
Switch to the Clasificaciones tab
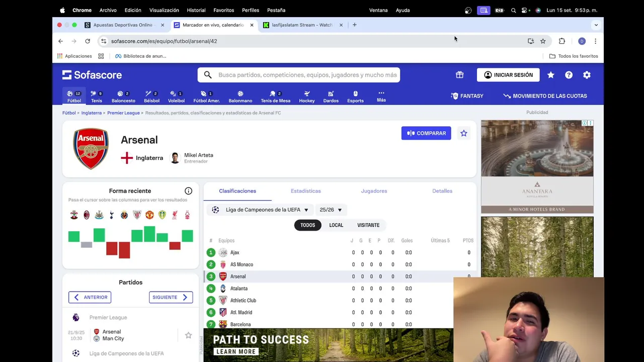click(x=237, y=191)
